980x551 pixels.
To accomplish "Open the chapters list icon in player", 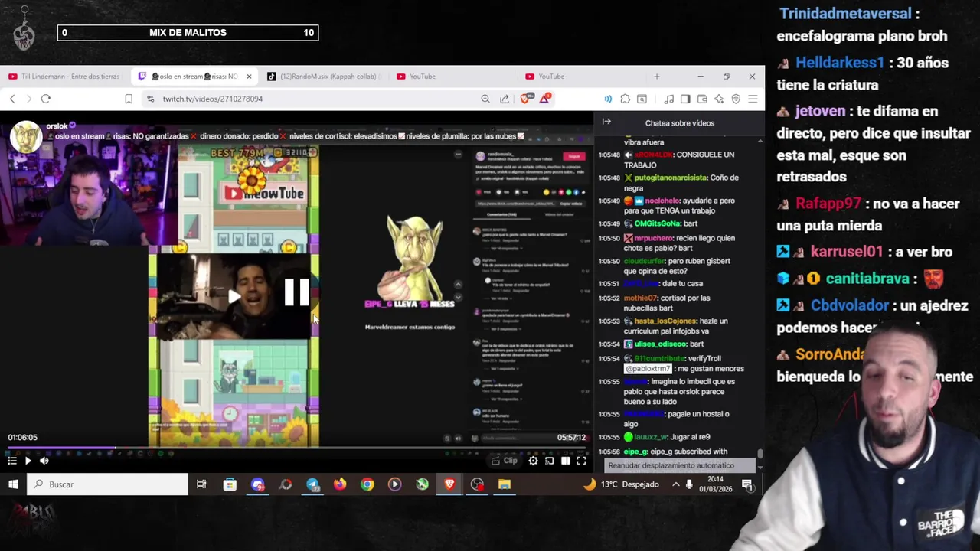I will [11, 461].
